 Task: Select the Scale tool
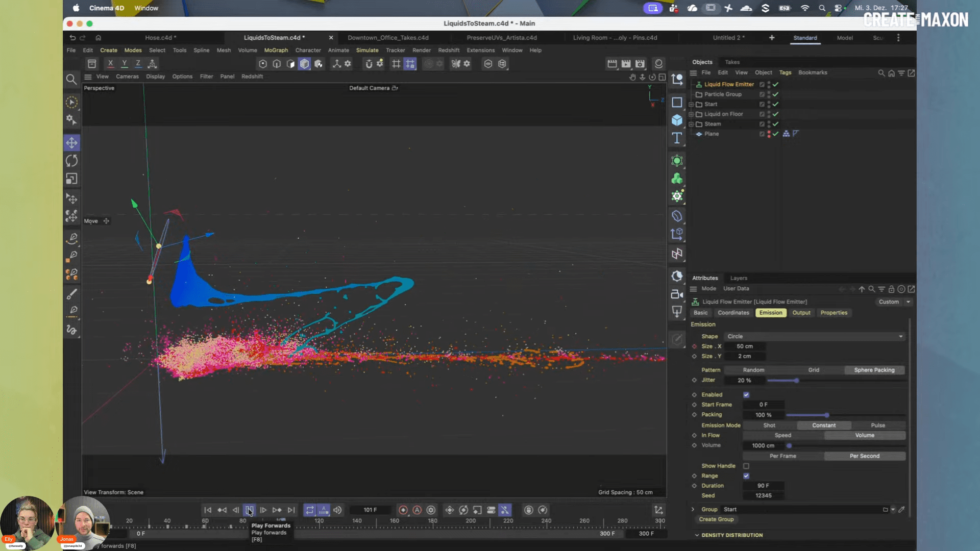71,179
